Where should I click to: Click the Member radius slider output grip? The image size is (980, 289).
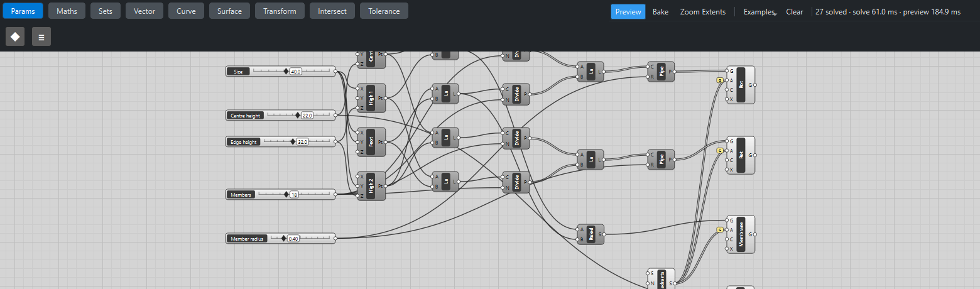[x=335, y=239]
